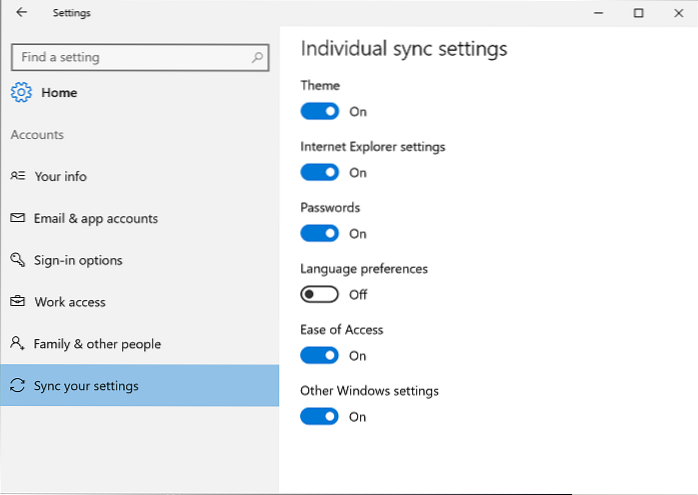698x495 pixels.
Task: Enable Language preferences sync toggle
Action: pyautogui.click(x=320, y=294)
